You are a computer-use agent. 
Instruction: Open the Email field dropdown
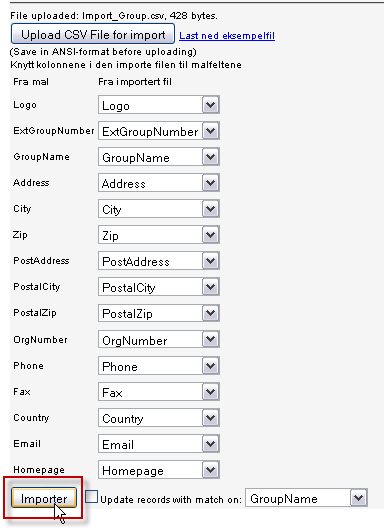[x=159, y=444]
